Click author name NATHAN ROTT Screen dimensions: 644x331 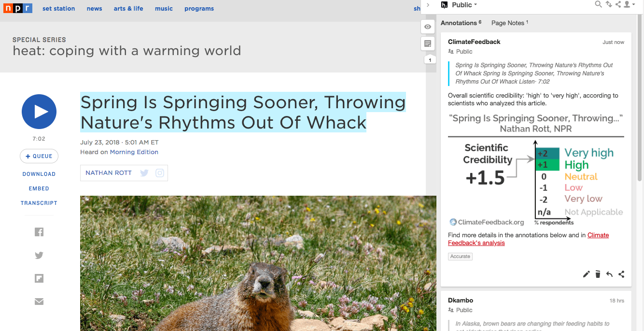point(109,173)
